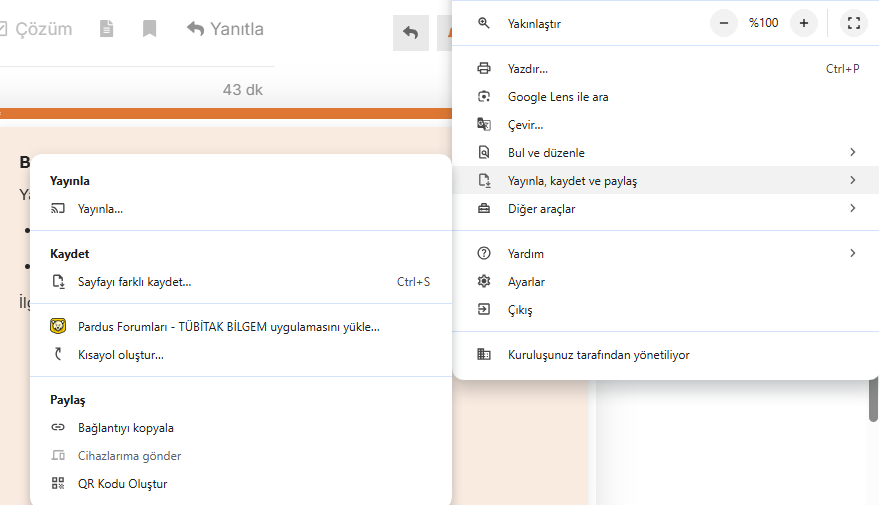
Task: Choose Sayfayı farklı kaydet...
Action: click(134, 282)
